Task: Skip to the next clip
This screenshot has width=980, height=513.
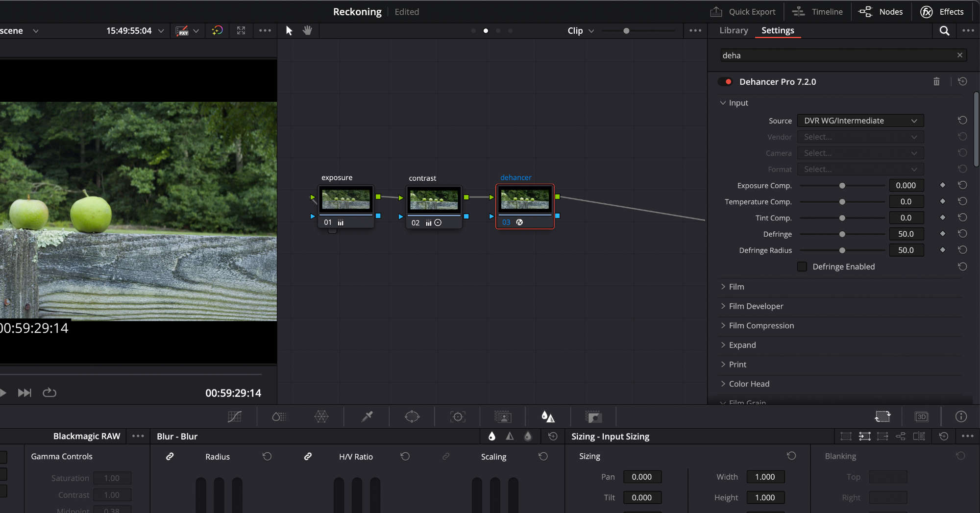Action: pyautogui.click(x=24, y=393)
